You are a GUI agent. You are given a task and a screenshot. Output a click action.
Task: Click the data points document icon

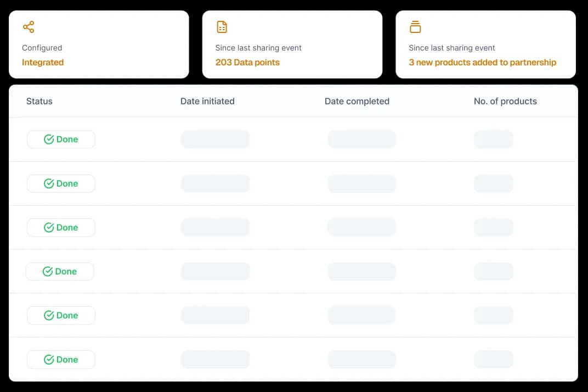(x=222, y=27)
